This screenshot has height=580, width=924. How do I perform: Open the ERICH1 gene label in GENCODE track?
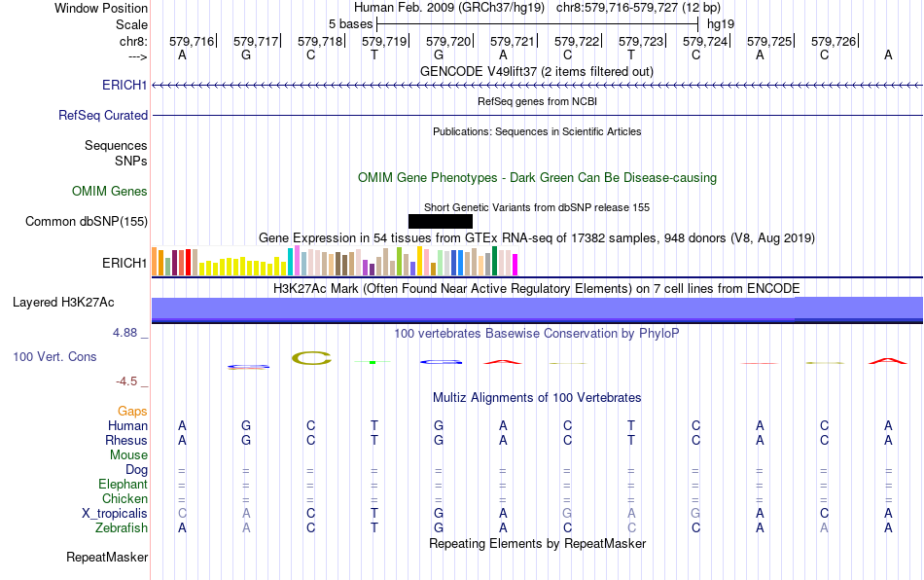click(x=124, y=85)
